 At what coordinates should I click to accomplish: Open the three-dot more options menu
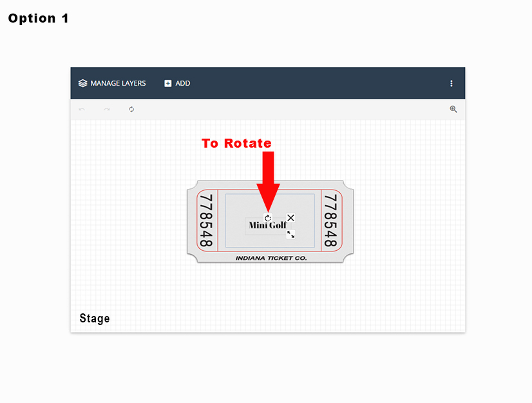click(451, 83)
